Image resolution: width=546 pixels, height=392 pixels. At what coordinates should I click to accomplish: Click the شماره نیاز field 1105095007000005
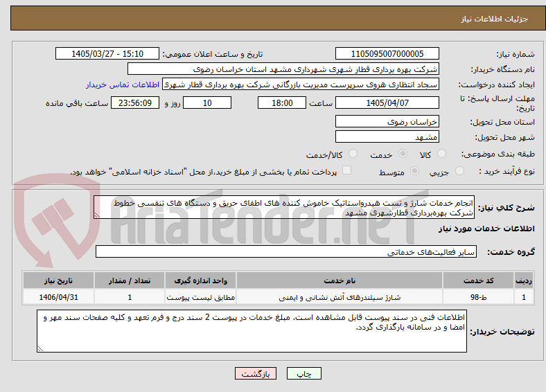[x=387, y=53]
